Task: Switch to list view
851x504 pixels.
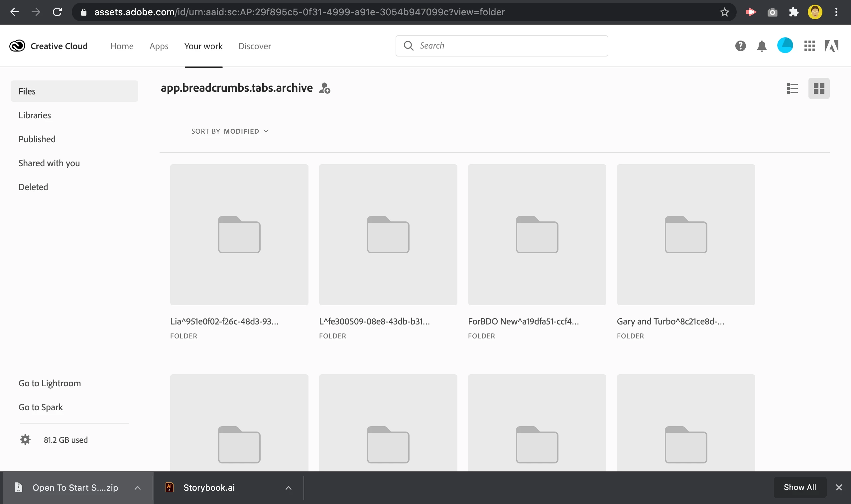Action: pyautogui.click(x=792, y=88)
